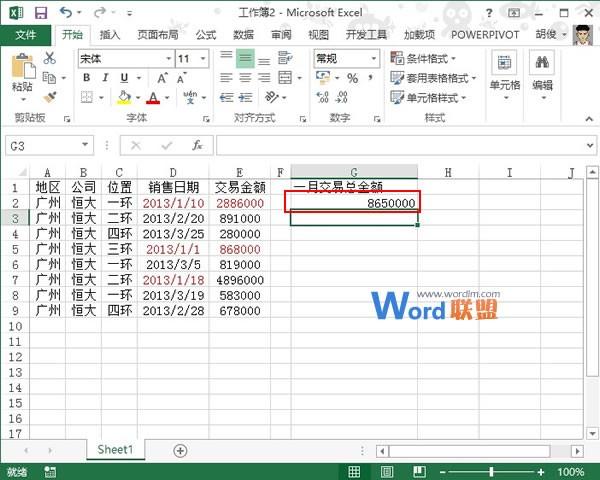Select the column G header
The image size is (600, 480).
(x=354, y=172)
